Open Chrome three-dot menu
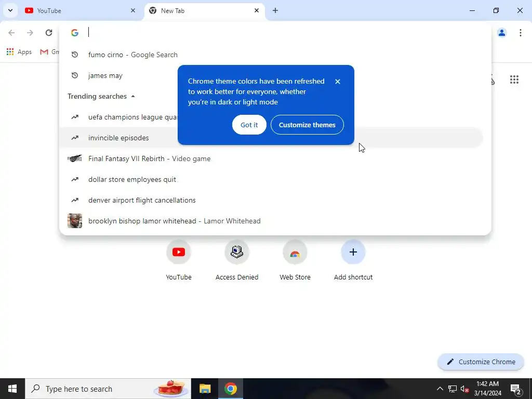Image resolution: width=532 pixels, height=399 pixels. pos(520,33)
